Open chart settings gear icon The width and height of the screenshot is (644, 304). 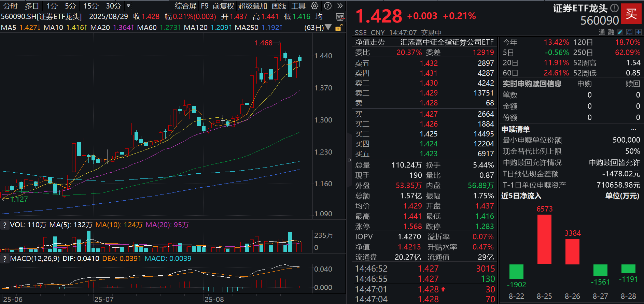tap(314, 6)
